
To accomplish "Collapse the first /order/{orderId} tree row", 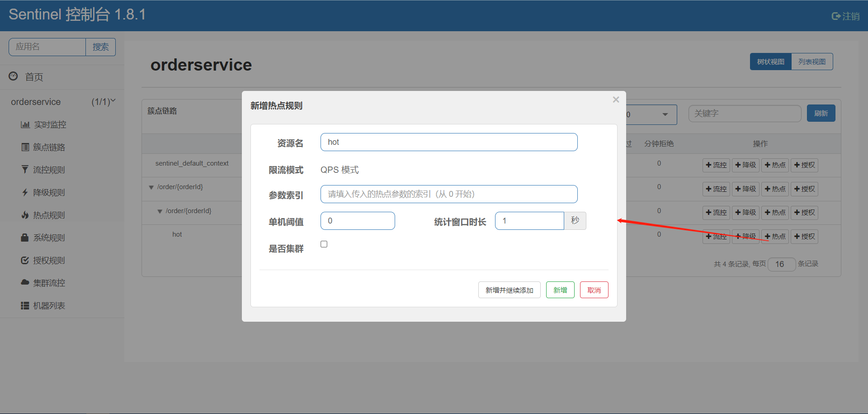I will click(x=151, y=187).
